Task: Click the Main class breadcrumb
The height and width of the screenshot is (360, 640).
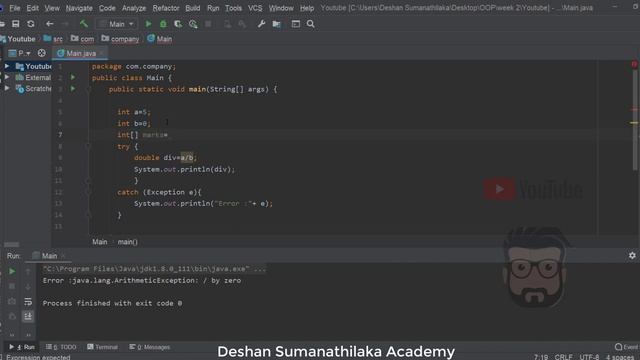Action: (x=160, y=39)
